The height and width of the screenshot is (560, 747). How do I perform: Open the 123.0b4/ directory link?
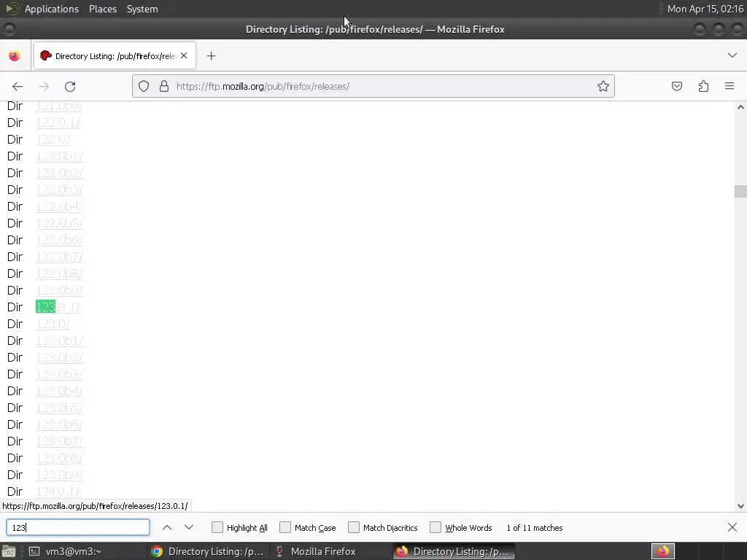click(x=60, y=391)
